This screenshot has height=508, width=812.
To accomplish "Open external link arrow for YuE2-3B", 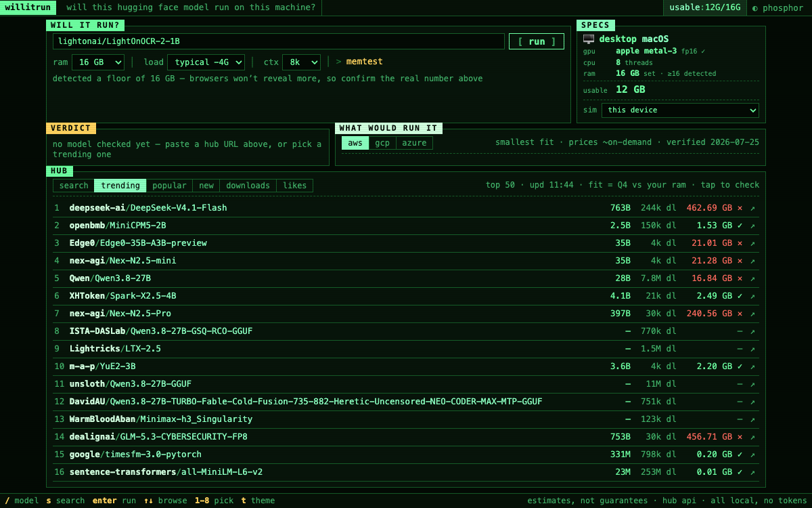I will click(752, 366).
